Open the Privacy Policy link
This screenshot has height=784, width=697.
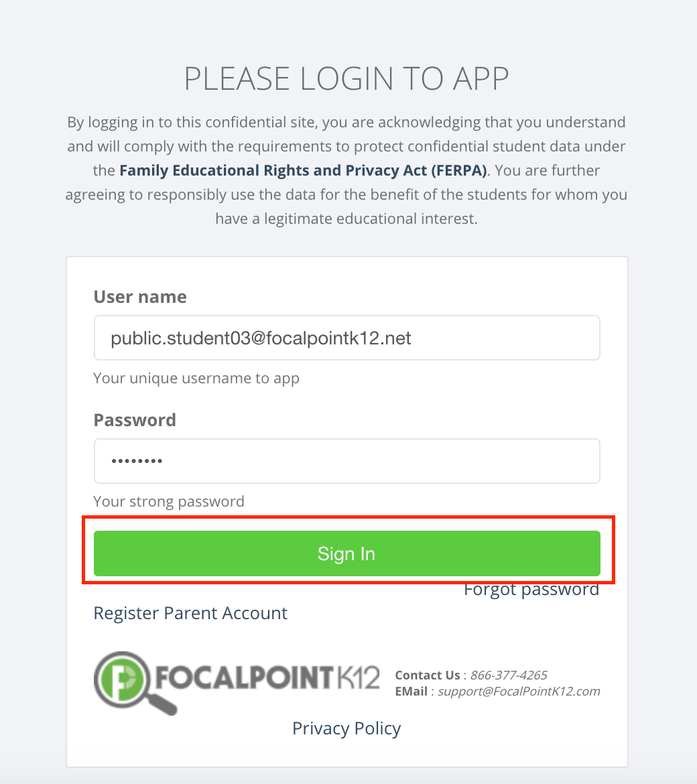346,728
